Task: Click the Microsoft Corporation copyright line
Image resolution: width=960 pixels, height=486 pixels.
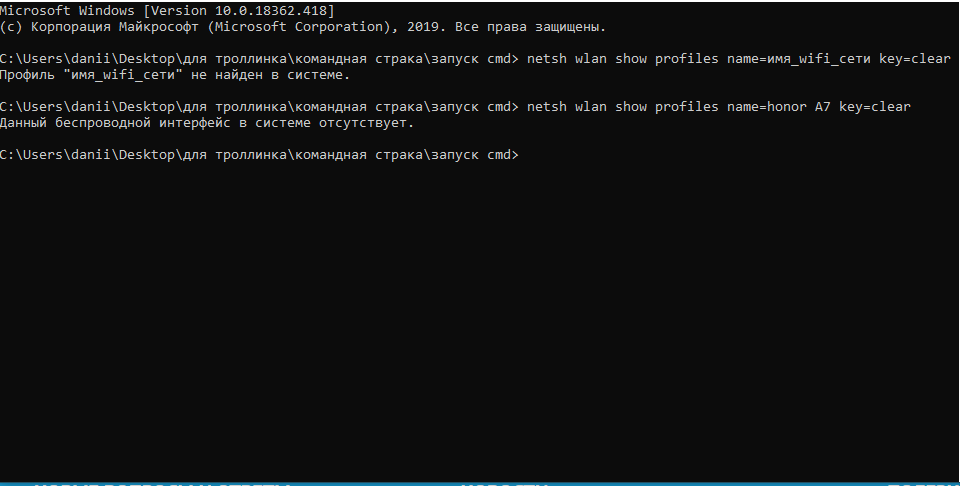Action: click(303, 27)
